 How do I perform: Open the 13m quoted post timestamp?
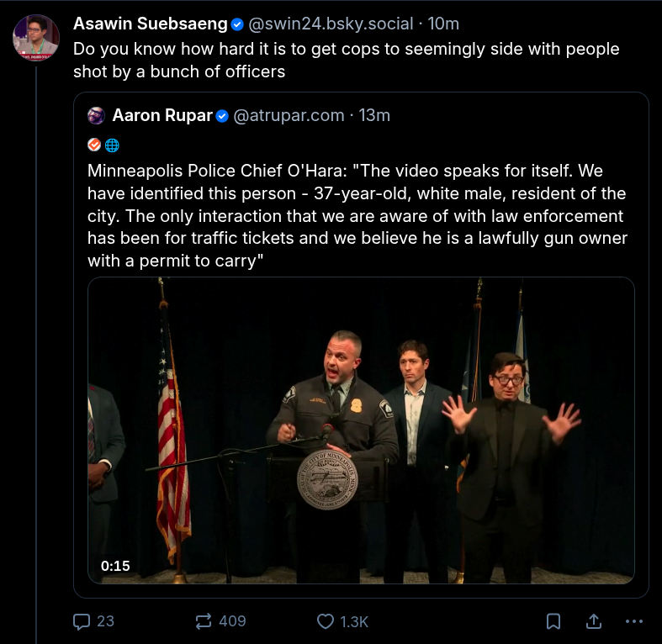[x=374, y=115]
